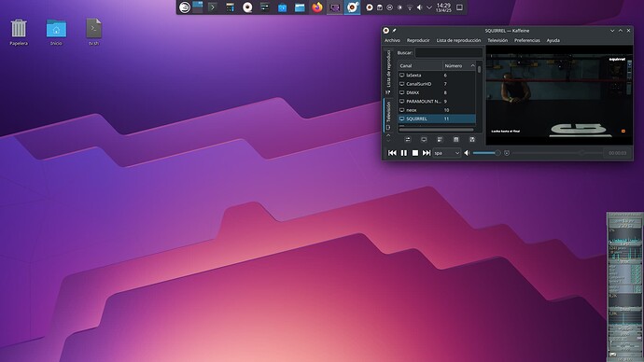The image size is (644, 362).
Task: Open the 'spa' audio stream dropdown
Action: (x=447, y=153)
